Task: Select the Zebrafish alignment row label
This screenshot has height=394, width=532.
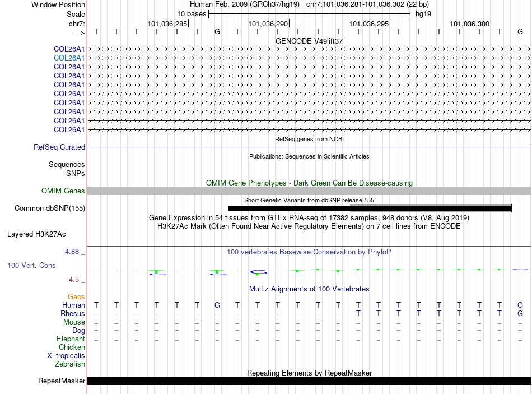Action: click(70, 364)
